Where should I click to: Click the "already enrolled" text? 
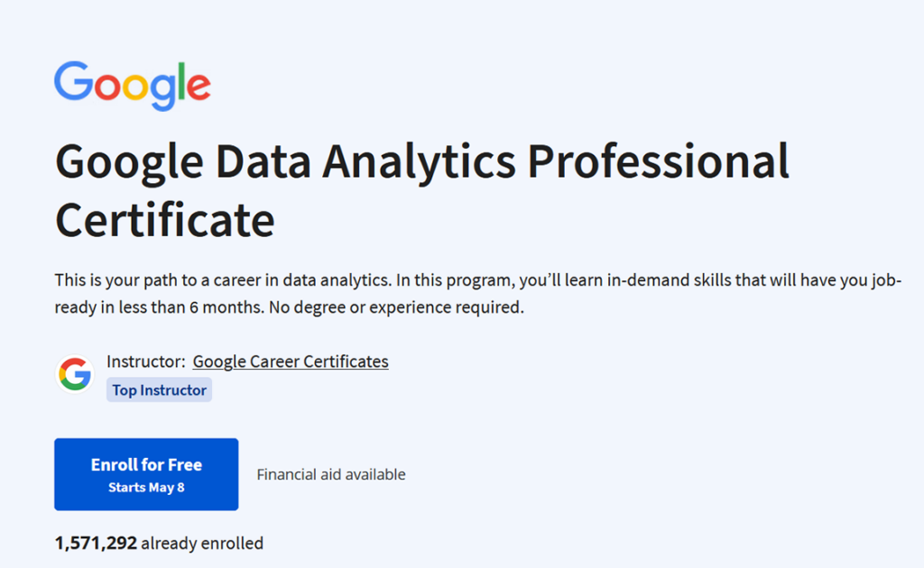pos(202,543)
